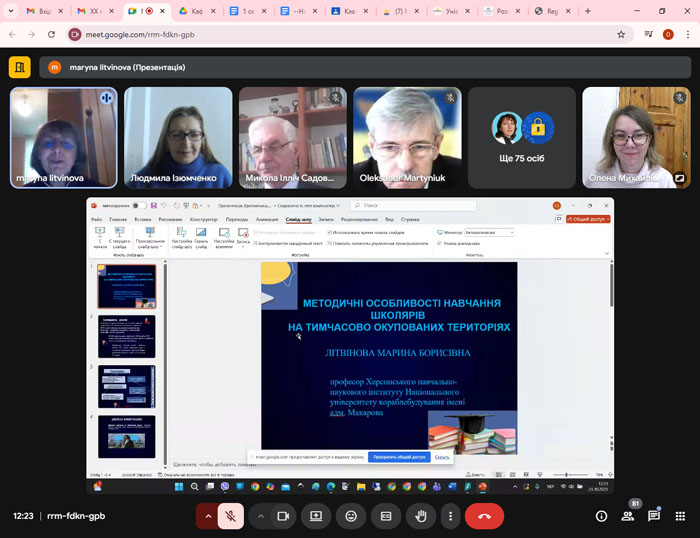Show the participants list with 81 badge
The image size is (700, 538).
point(628,516)
